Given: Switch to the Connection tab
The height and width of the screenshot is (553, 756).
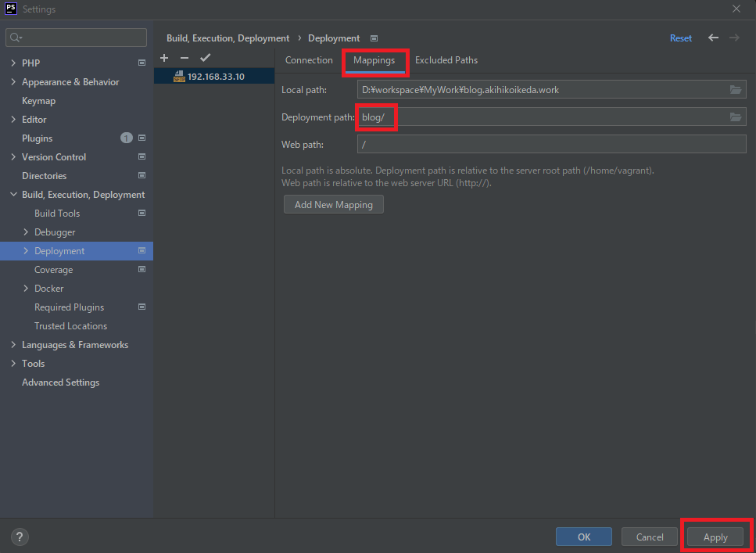Looking at the screenshot, I should [309, 60].
